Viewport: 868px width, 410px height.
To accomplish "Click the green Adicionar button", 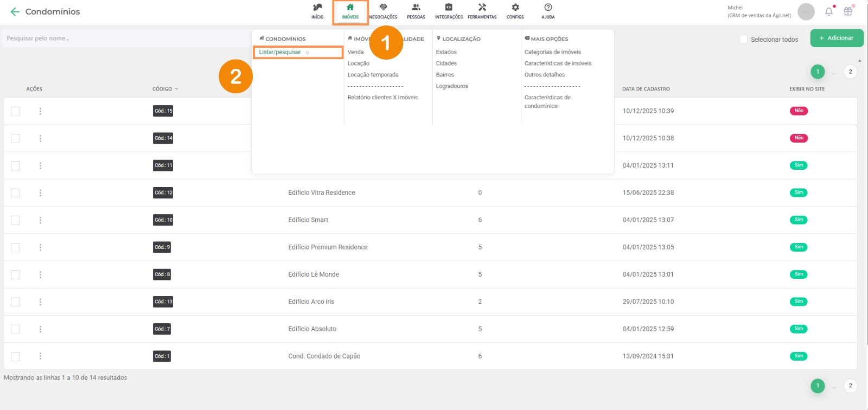I will tap(836, 38).
